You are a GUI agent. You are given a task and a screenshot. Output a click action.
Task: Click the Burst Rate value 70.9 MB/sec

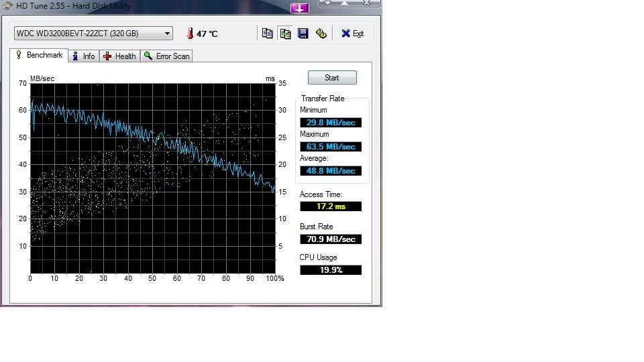[x=331, y=239]
